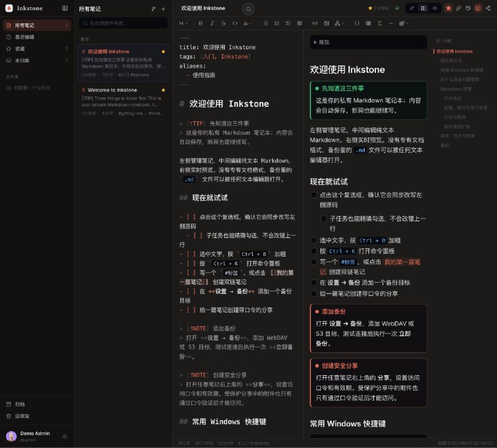The image size is (497, 448).
Task: Click the Inkstone logo icon
Action: 9,8
